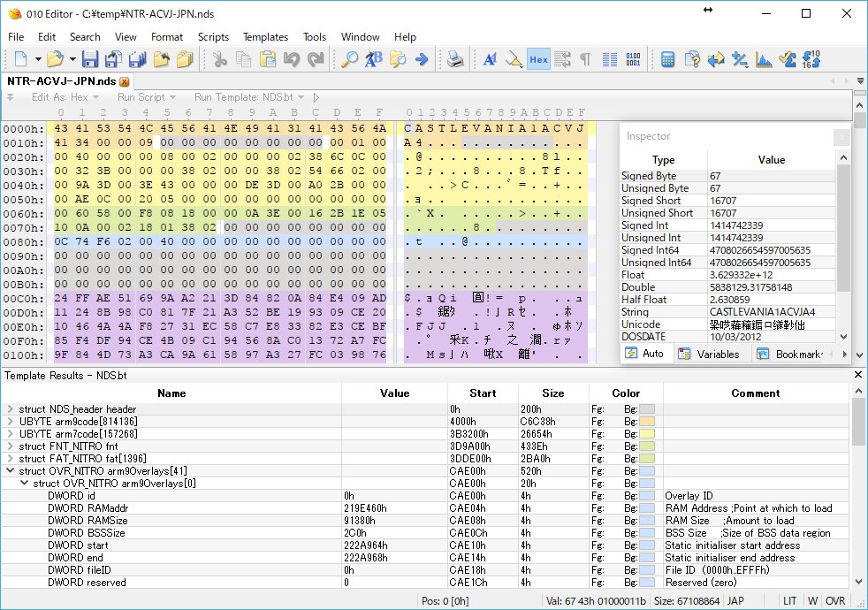
Task: Click the Find in Files icon
Action: click(398, 59)
